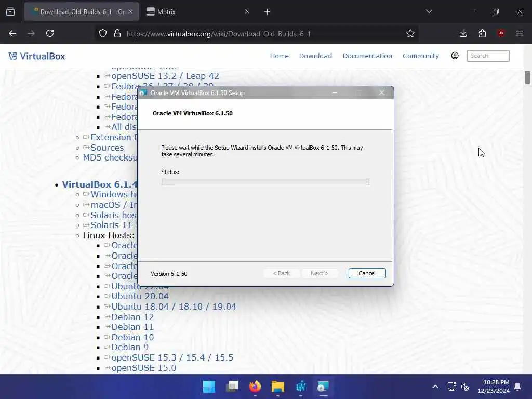Click the Search field on VirtualBox site

pyautogui.click(x=488, y=56)
